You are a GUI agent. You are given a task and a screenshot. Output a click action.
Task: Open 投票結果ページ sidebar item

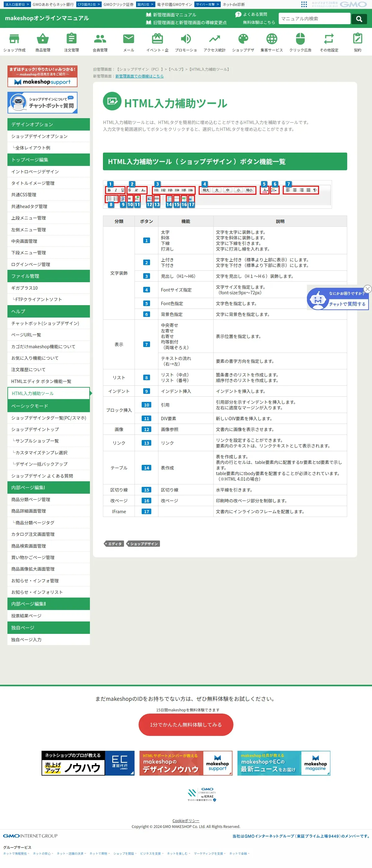click(x=49, y=616)
